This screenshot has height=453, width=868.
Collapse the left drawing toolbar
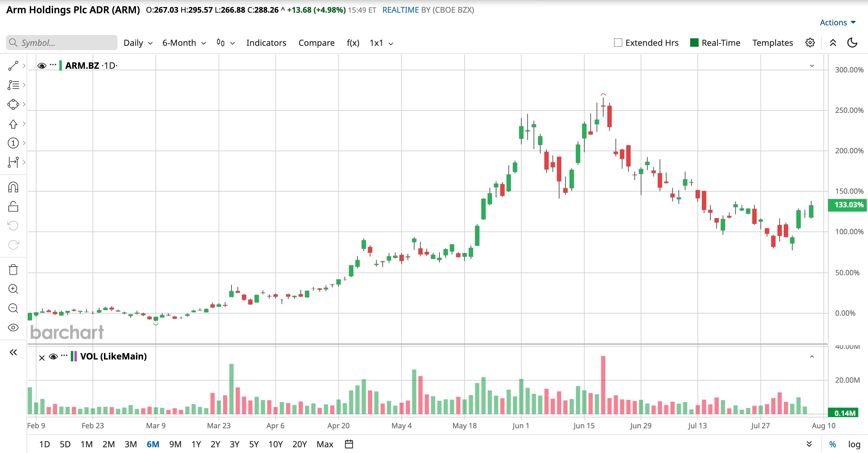coord(13,353)
